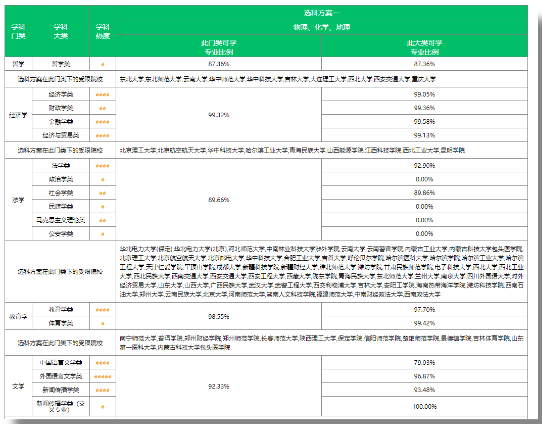Screen dimensions: 542x424
Task: Click the restricted universities list starting 北京理工大学,北京航空航天大学
Action: tap(292, 150)
